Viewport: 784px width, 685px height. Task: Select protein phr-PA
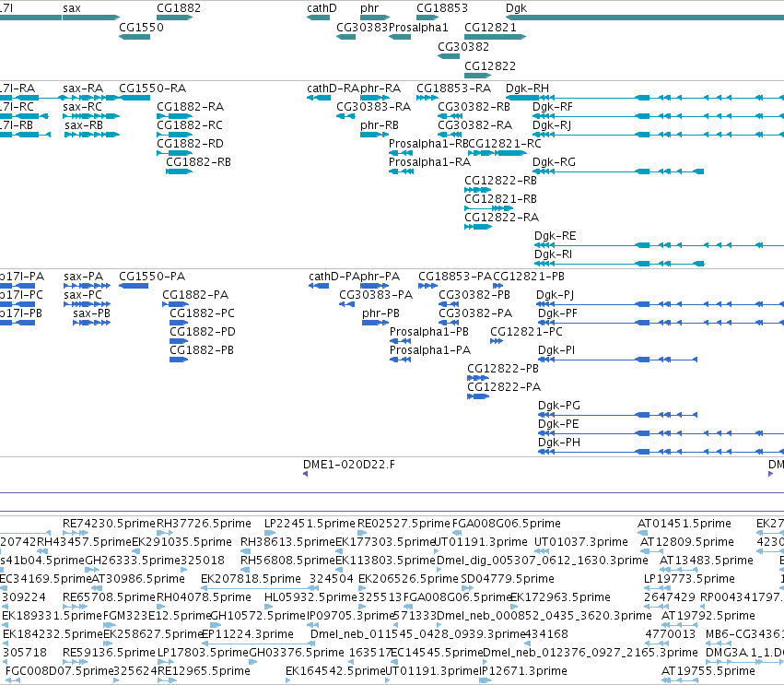pos(380,277)
